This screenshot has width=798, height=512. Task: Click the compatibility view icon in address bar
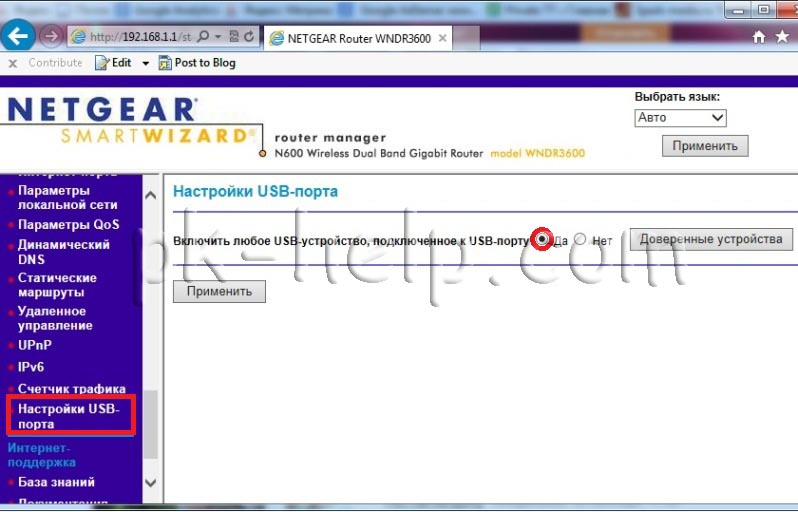point(234,37)
